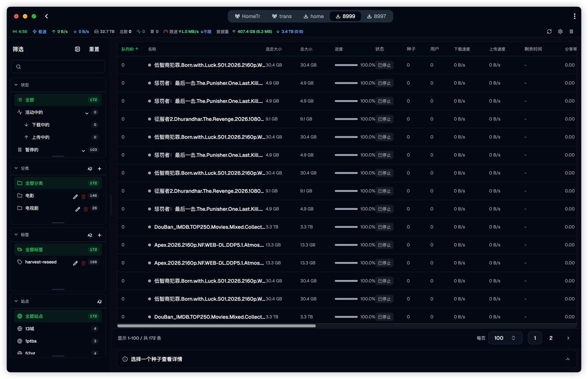This screenshot has width=588, height=379.
Task: Select page 1 button
Action: [x=535, y=338]
